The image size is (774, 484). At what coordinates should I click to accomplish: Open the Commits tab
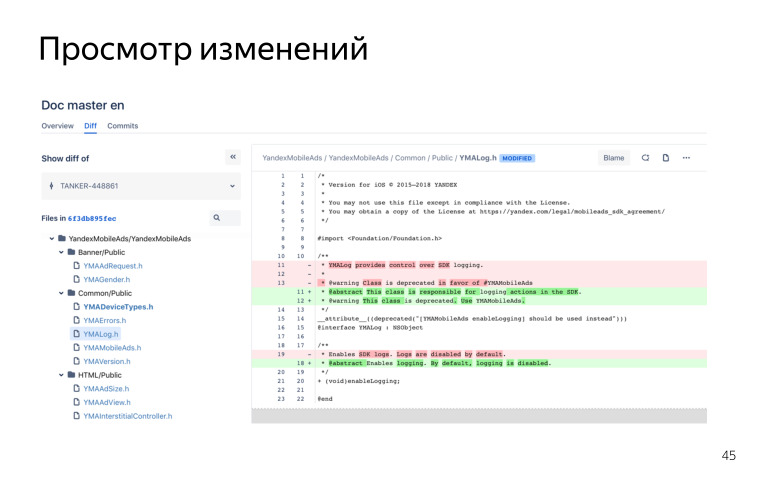pyautogui.click(x=122, y=126)
